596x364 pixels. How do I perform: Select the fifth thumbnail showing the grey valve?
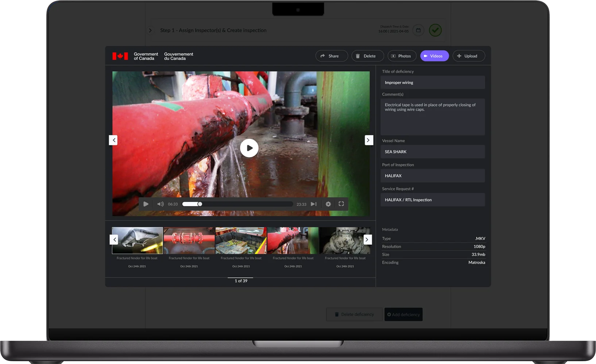tap(345, 241)
